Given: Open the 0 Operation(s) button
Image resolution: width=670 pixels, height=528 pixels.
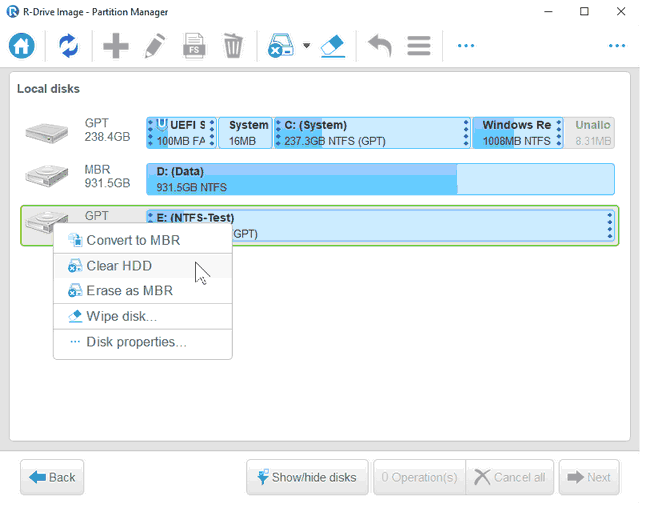Looking at the screenshot, I should 420,477.
